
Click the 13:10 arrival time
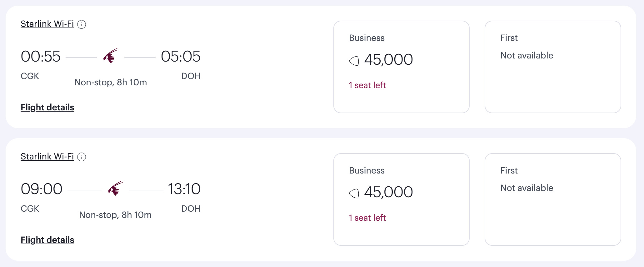tap(184, 189)
